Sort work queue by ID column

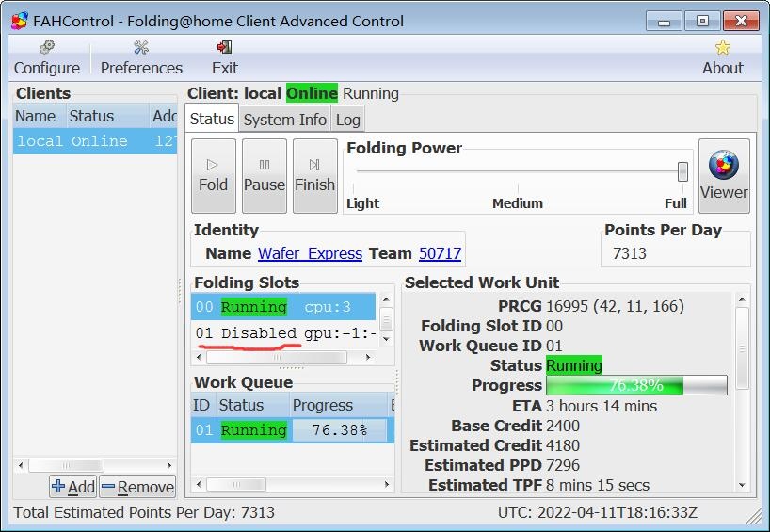pos(203,405)
